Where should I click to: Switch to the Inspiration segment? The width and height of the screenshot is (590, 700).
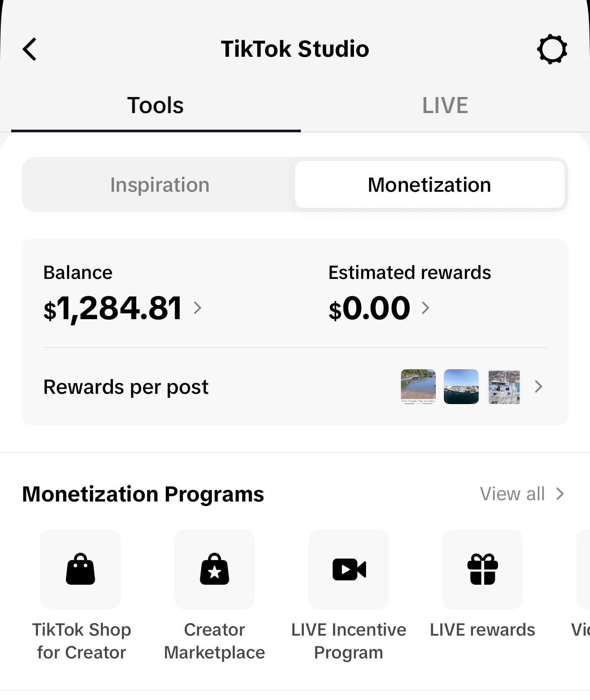click(160, 185)
